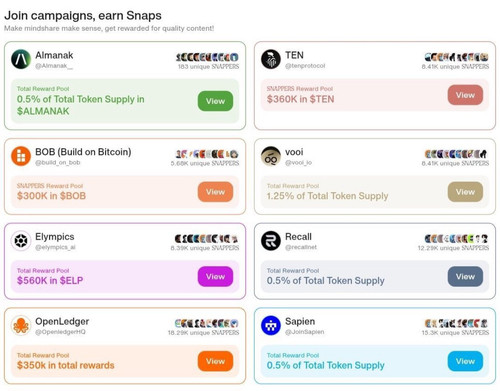View the Almanak campaign with green button
The height and width of the screenshot is (391, 500).
pyautogui.click(x=215, y=101)
